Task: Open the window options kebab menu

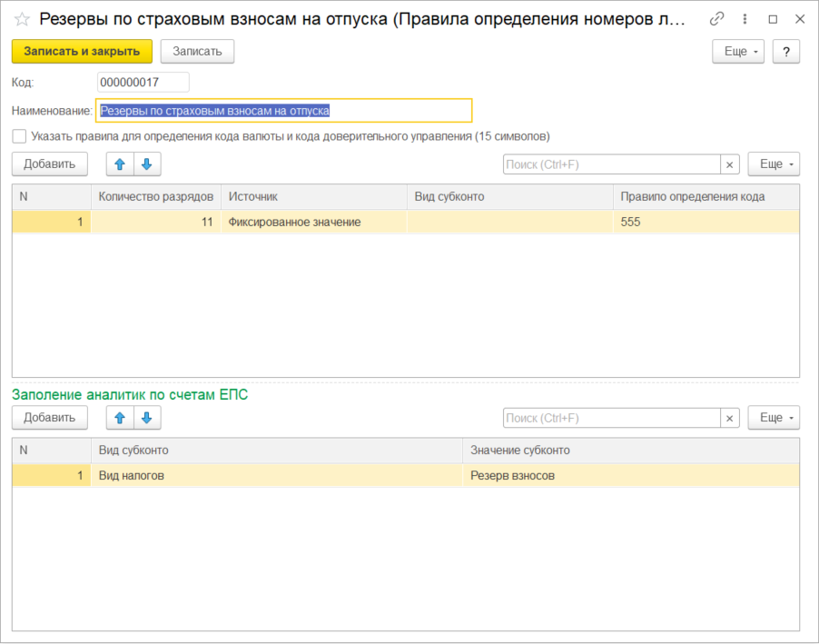Action: (745, 19)
